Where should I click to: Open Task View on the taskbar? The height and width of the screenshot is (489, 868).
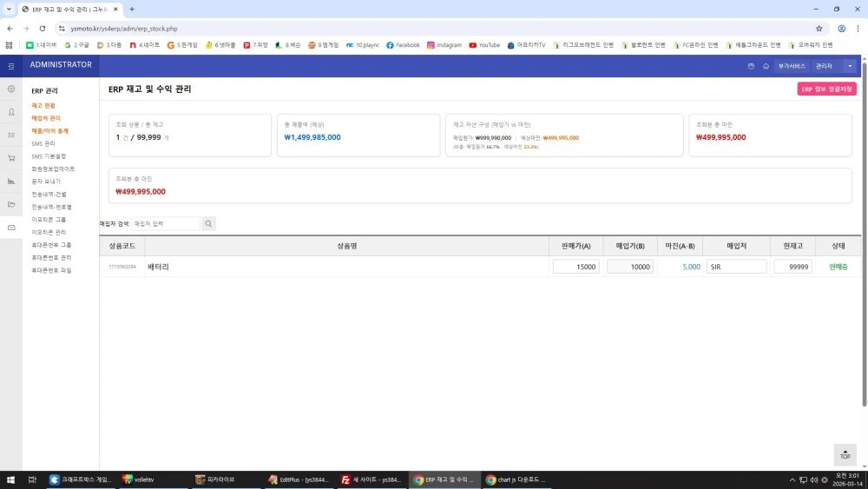click(32, 479)
